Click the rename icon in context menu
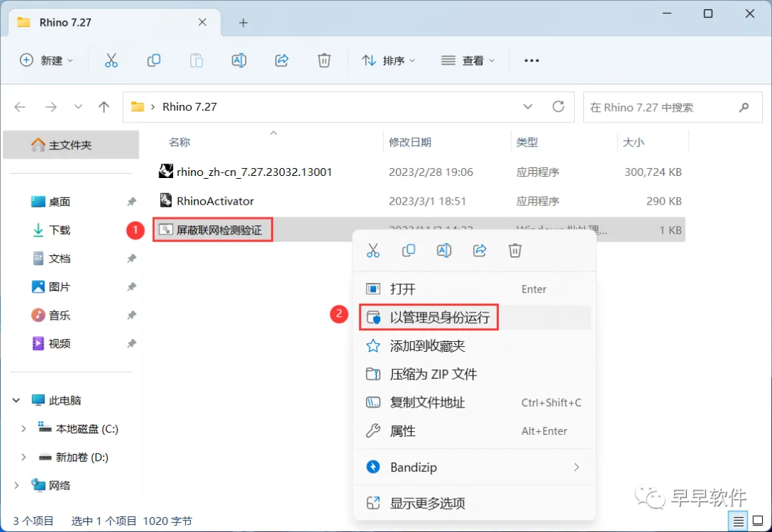The height and width of the screenshot is (532, 772). (444, 251)
